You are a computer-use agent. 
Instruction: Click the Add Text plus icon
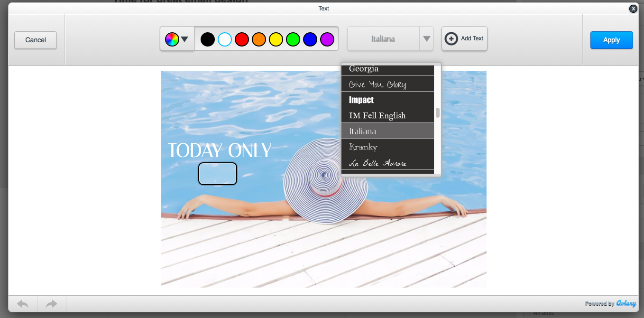point(451,38)
